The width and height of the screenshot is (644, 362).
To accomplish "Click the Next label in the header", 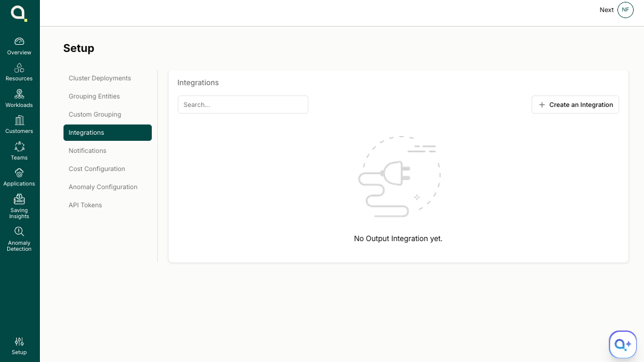I will (607, 10).
